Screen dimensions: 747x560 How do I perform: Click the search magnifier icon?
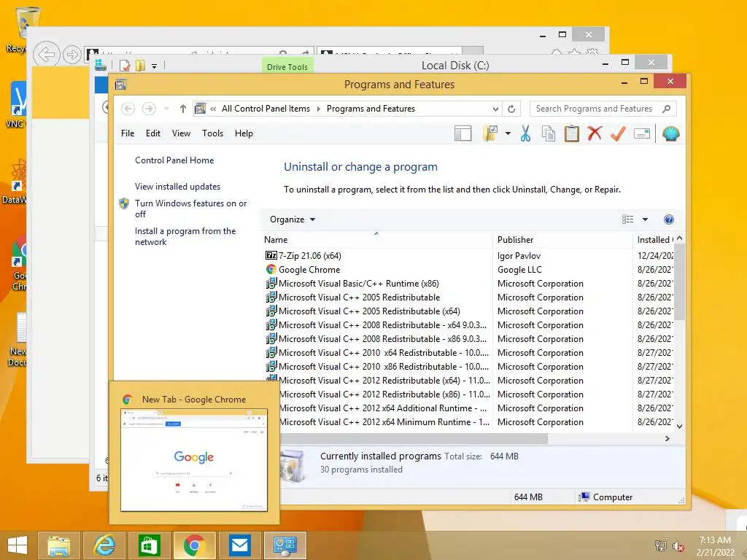[667, 109]
